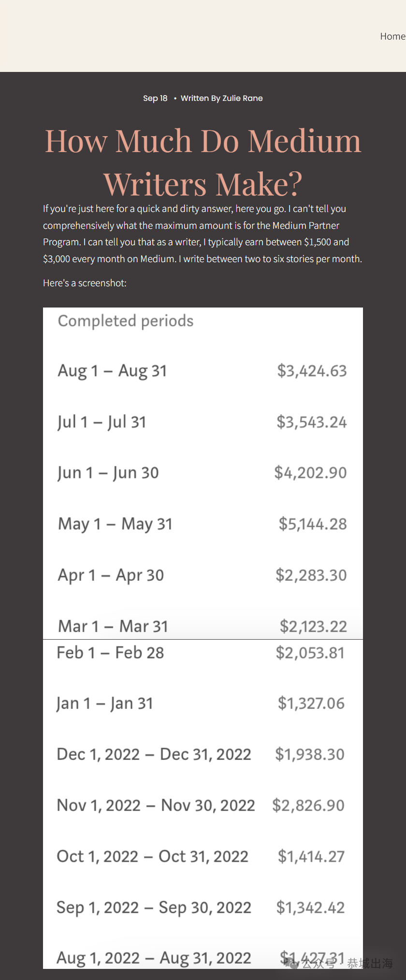
Task: Select the Jun 1 – Jun 30 period
Action: click(x=108, y=473)
